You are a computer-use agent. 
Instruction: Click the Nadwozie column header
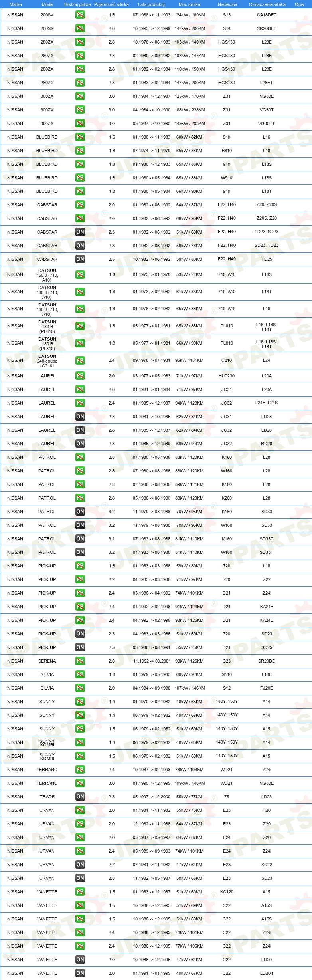pyautogui.click(x=227, y=4)
